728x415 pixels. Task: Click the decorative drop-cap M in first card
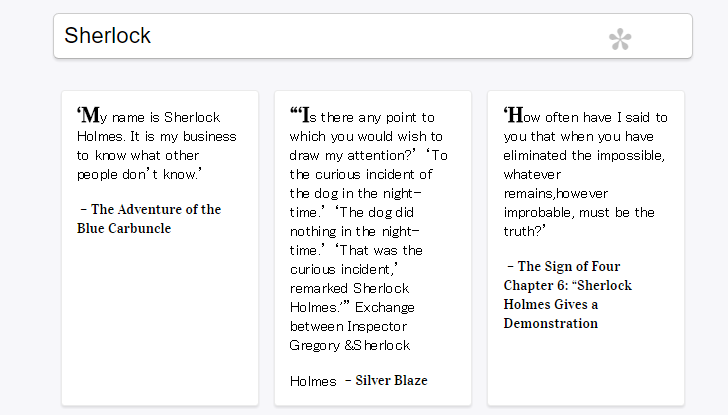point(91,115)
